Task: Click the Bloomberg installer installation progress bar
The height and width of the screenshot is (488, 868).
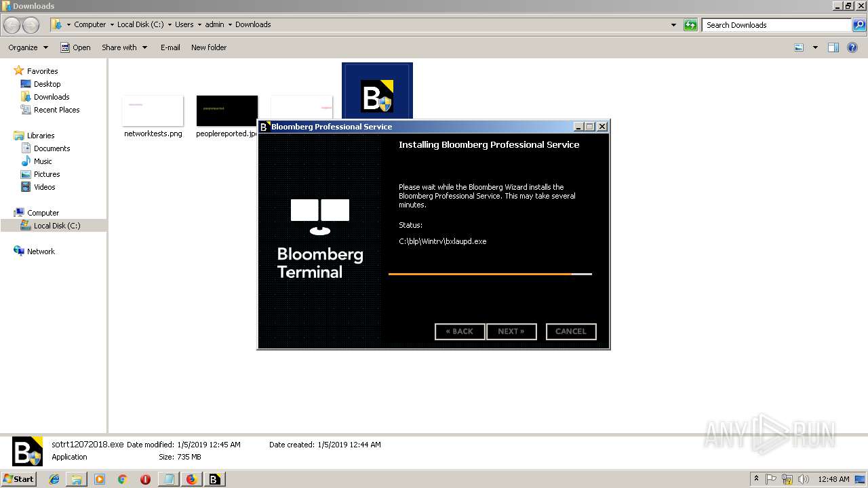Action: click(x=490, y=274)
